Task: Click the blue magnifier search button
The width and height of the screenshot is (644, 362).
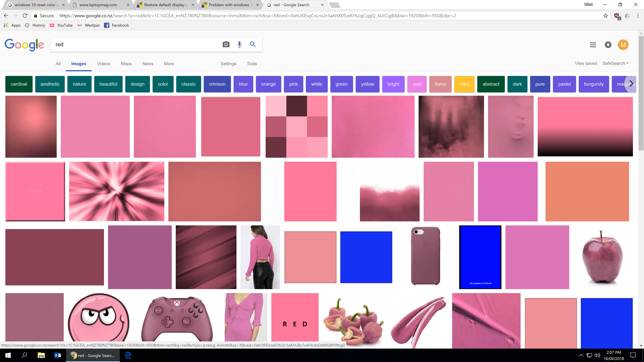Action: pos(253,44)
